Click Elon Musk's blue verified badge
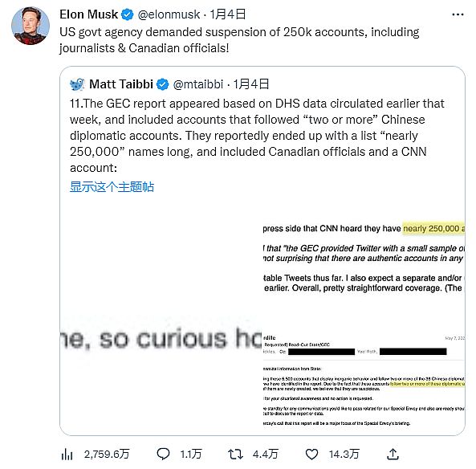The image size is (476, 469). (127, 14)
